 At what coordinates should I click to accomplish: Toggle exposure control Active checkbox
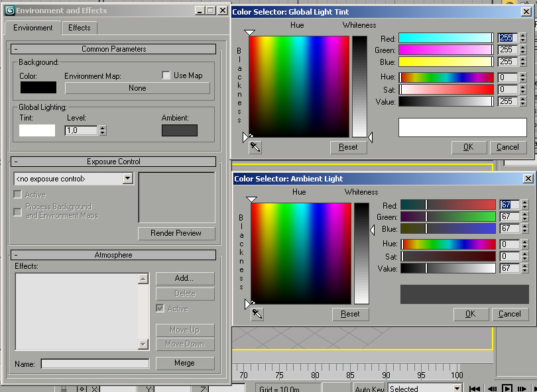tap(17, 194)
